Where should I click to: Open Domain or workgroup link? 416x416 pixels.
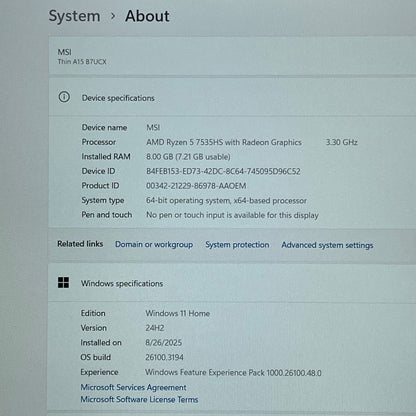(154, 244)
